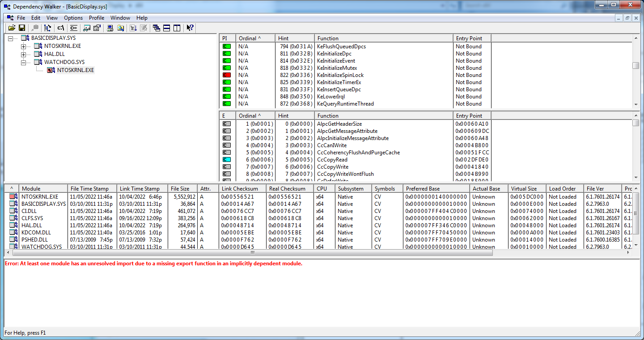
Task: Cascade windows using the toolbar icon
Action: (x=157, y=28)
